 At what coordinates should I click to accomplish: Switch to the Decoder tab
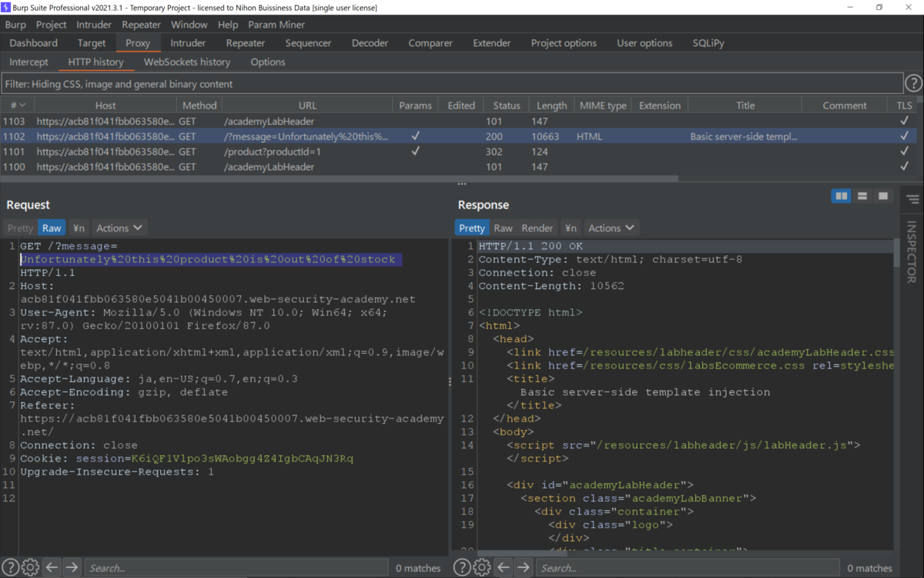coord(370,43)
